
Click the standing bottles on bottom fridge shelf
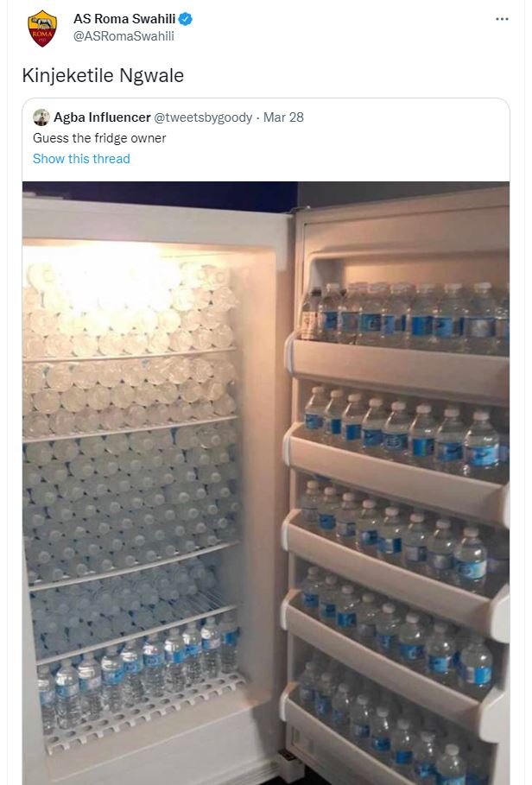tap(137, 670)
